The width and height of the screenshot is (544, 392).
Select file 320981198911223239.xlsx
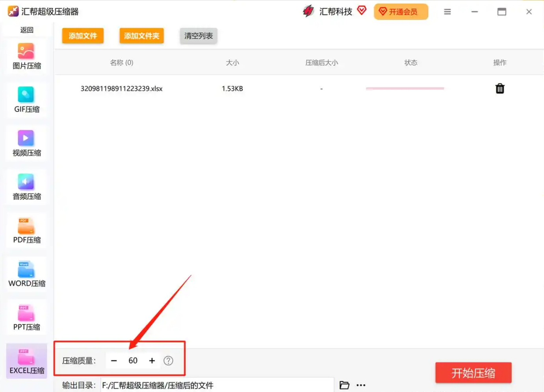tap(121, 89)
